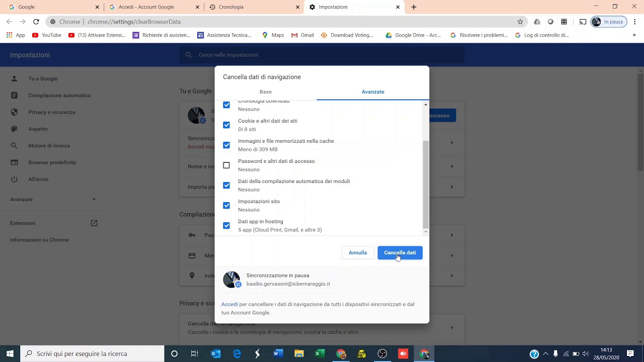Show hidden system tray icons
The image size is (644, 362).
545,354
